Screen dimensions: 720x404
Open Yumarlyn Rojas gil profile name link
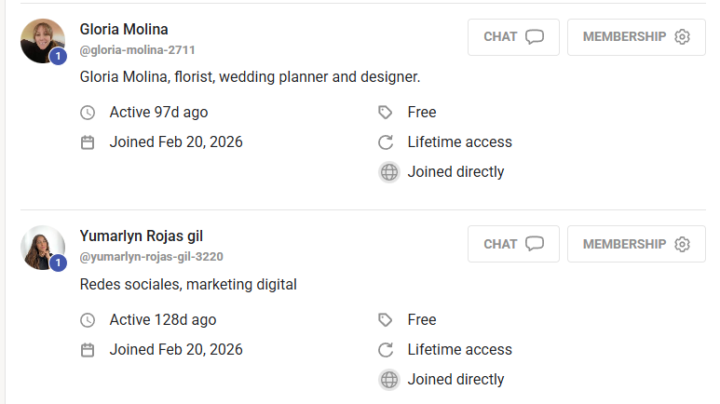(141, 236)
